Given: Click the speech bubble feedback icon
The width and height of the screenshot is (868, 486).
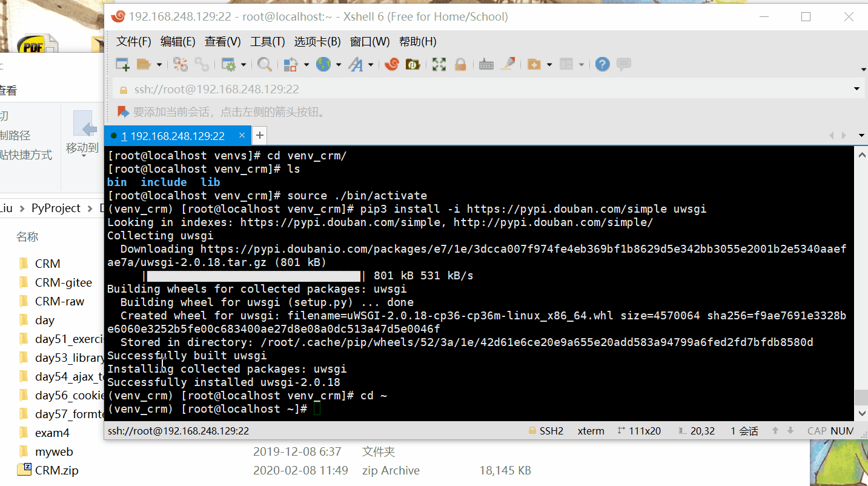Looking at the screenshot, I should 624,64.
